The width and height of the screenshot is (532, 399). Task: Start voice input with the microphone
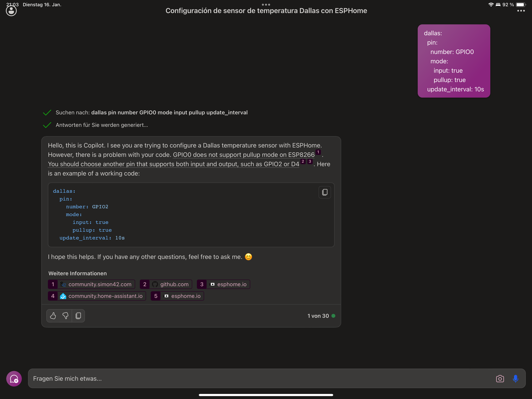[515, 379]
